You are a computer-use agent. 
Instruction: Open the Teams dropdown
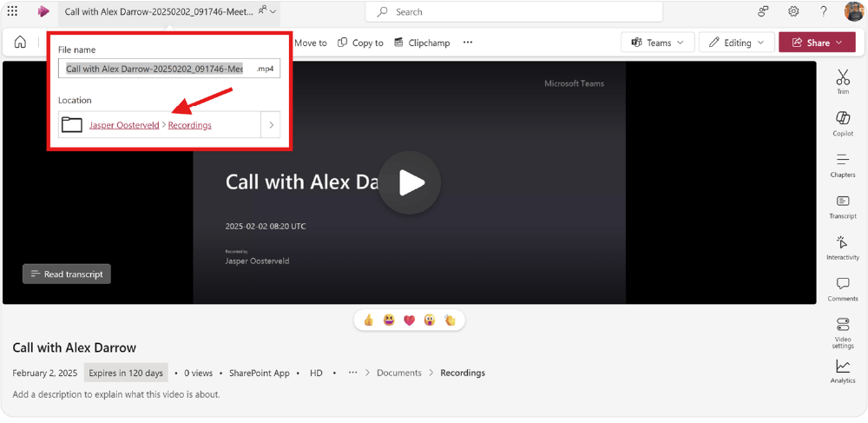(658, 42)
